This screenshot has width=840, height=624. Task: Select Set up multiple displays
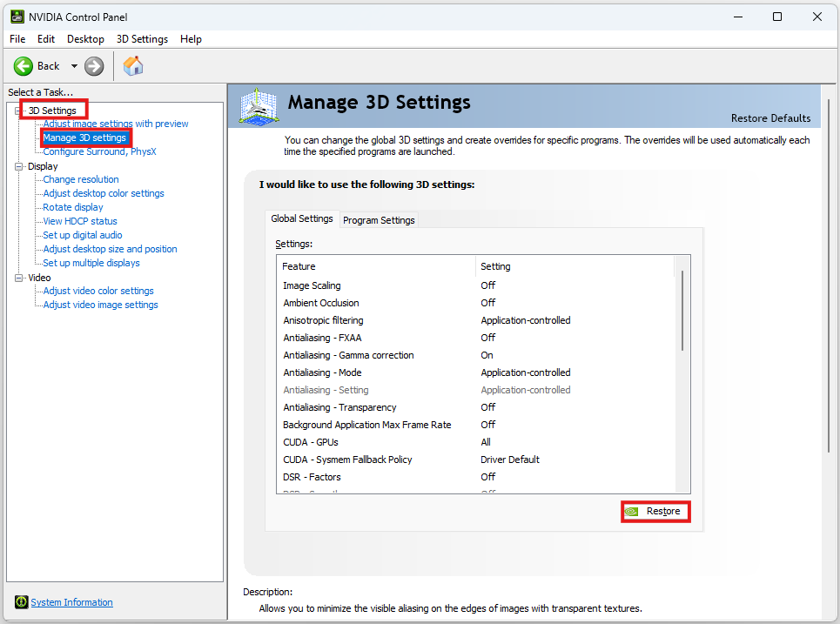(91, 263)
